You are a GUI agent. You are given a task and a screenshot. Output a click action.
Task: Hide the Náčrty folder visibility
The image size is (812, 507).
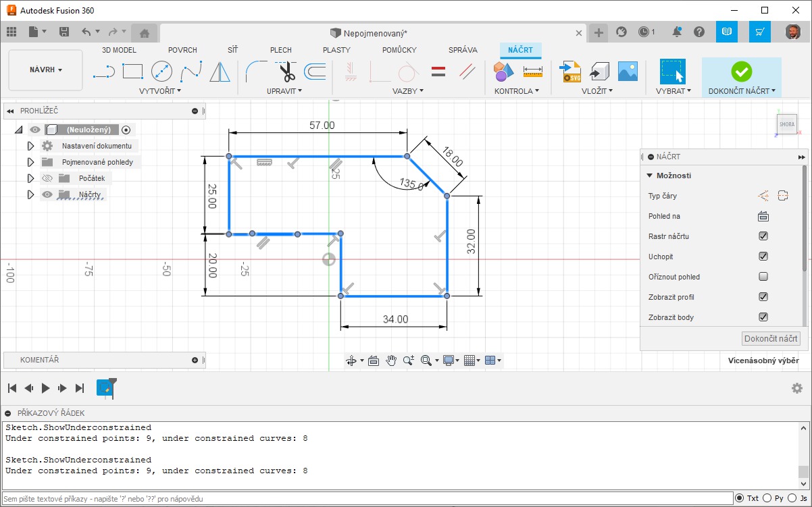[47, 194]
